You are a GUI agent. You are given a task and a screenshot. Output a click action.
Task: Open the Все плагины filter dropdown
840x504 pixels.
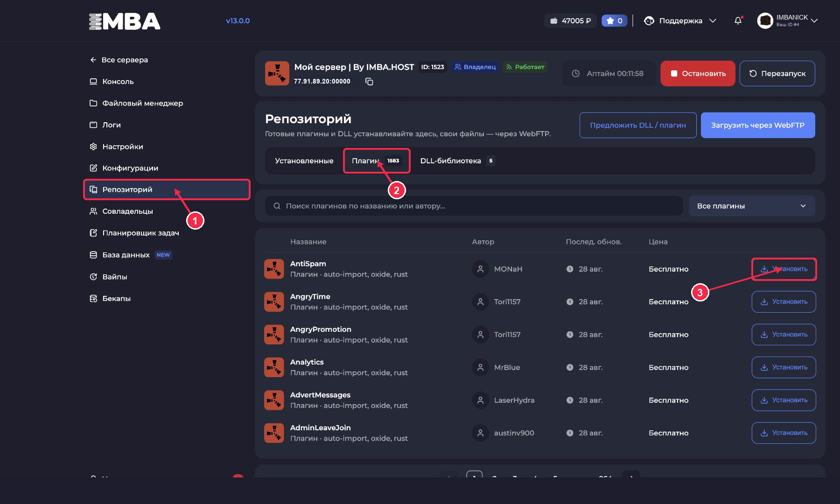coord(752,206)
